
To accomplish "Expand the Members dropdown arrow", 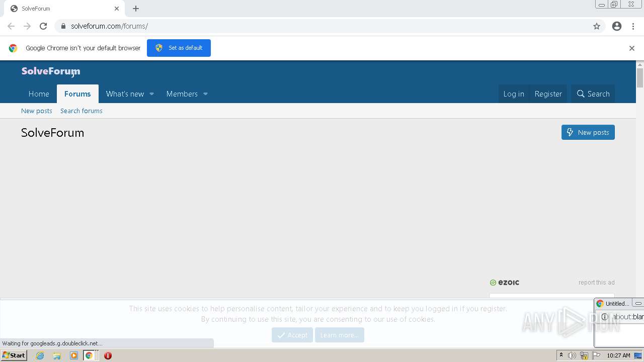I will tap(205, 94).
